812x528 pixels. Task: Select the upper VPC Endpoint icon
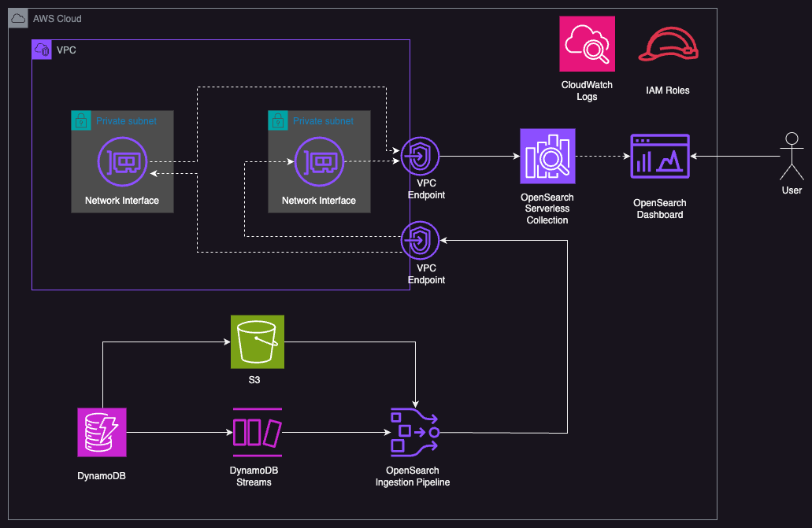point(420,157)
